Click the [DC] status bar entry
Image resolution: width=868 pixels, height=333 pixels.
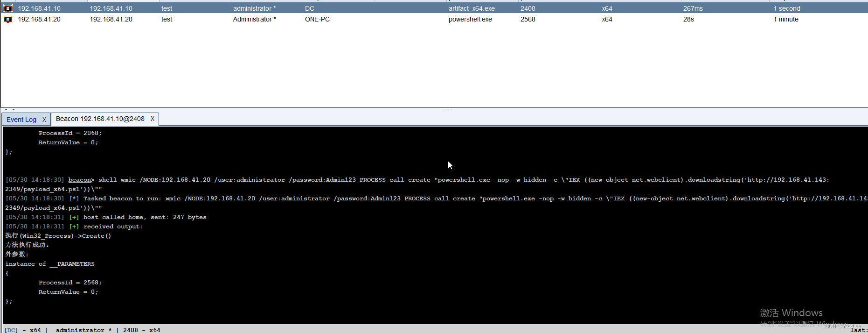(11, 330)
